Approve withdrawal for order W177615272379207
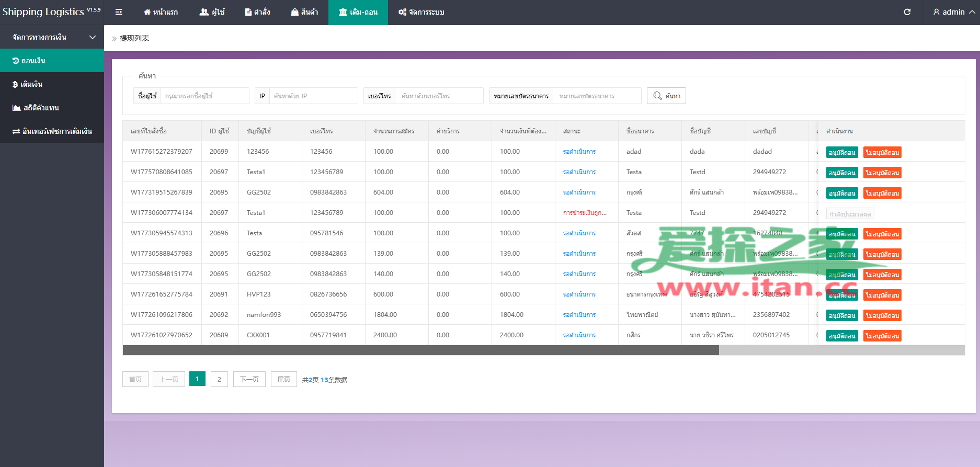The width and height of the screenshot is (980, 467). tap(842, 153)
